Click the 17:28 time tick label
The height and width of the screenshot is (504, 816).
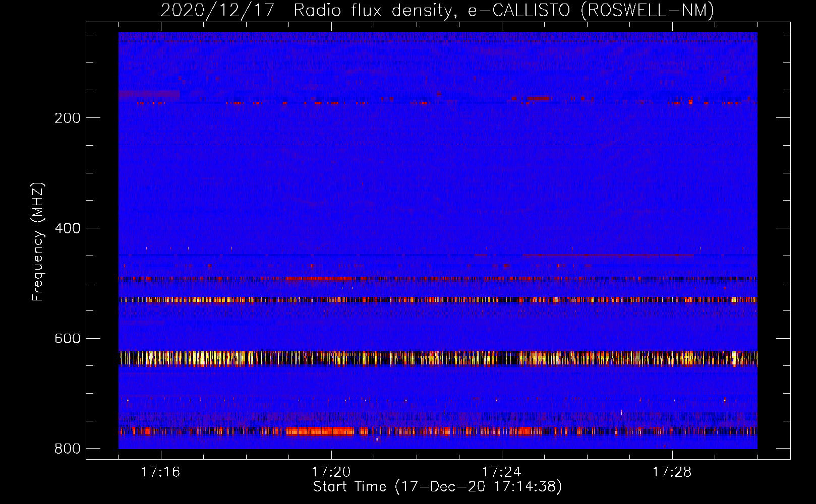[x=672, y=472]
